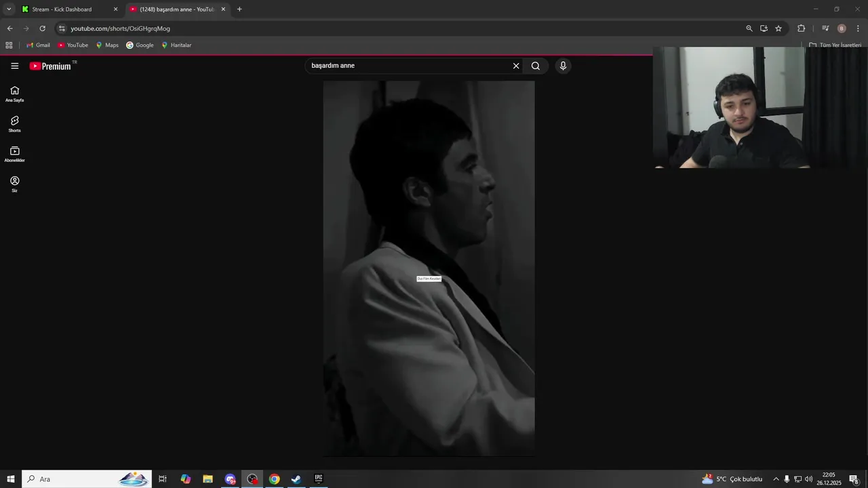Open Abonelikler in the sidebar

point(14,155)
